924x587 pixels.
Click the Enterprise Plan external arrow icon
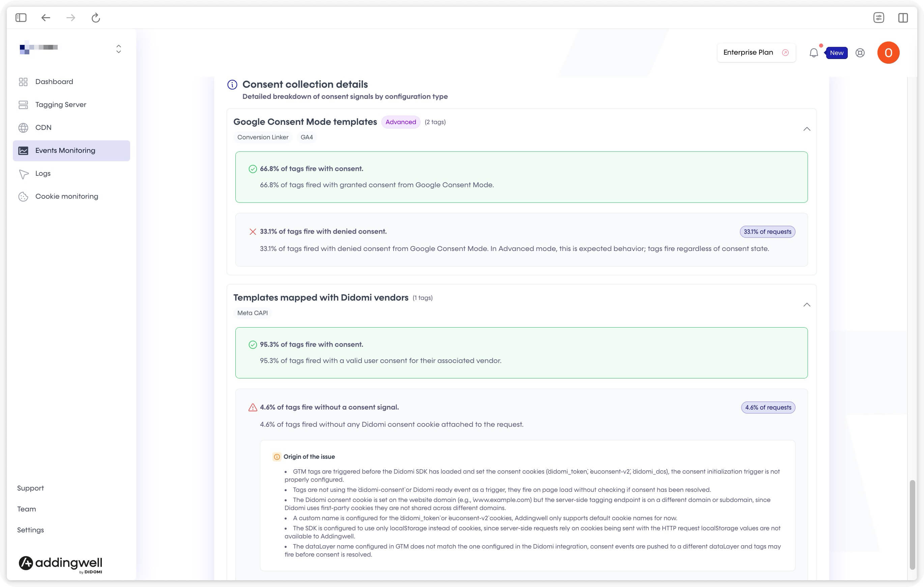click(x=785, y=53)
